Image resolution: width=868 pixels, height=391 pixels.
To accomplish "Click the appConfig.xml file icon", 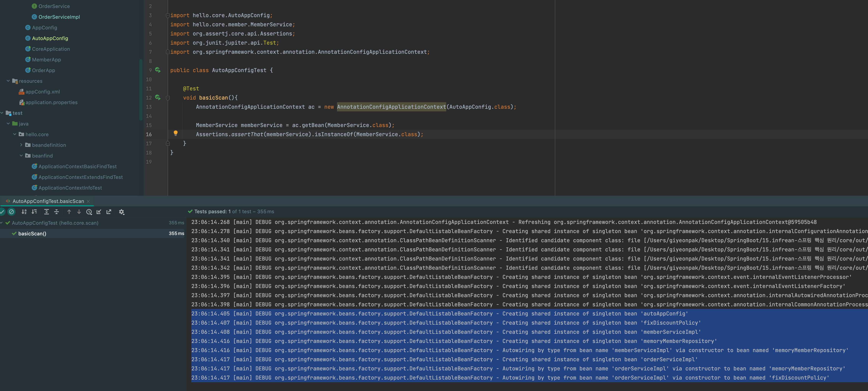I will [x=21, y=92].
